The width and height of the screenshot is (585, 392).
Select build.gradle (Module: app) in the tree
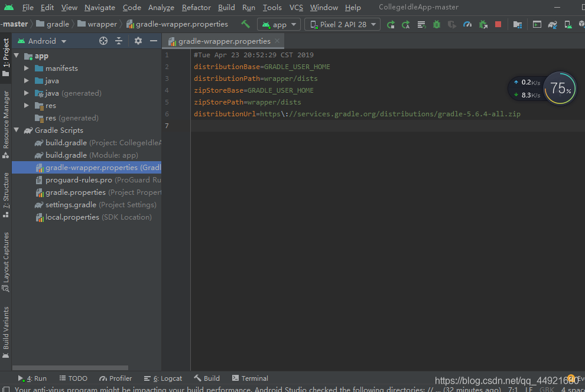point(78,155)
